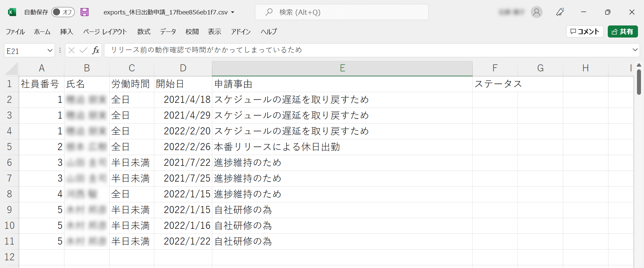Confirm entry with checkmark icon

pyautogui.click(x=83, y=50)
